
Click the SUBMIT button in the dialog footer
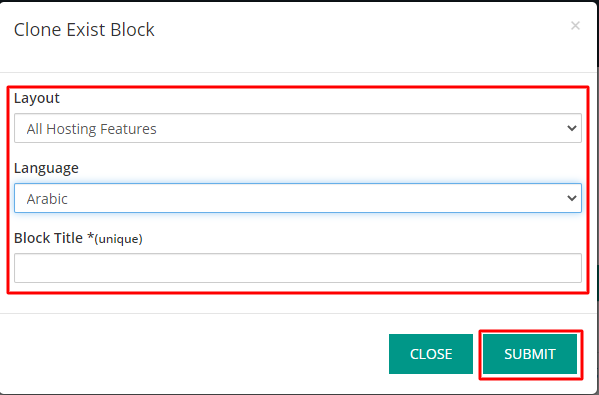point(530,354)
